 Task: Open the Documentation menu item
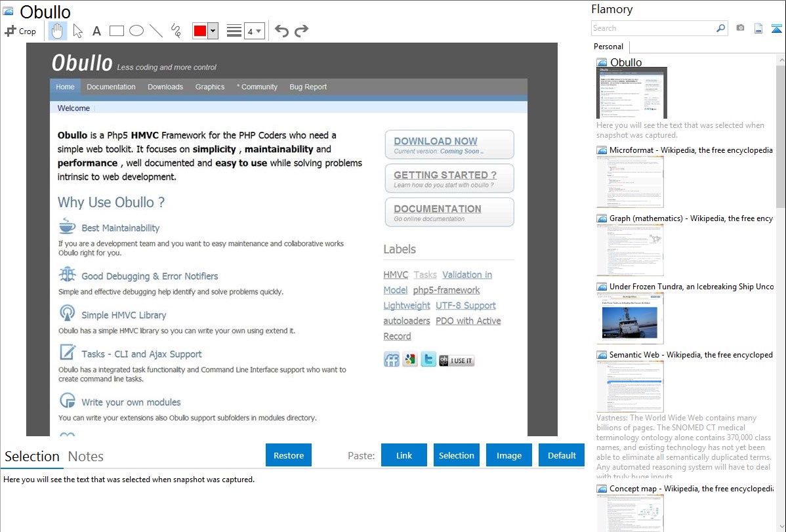(111, 87)
